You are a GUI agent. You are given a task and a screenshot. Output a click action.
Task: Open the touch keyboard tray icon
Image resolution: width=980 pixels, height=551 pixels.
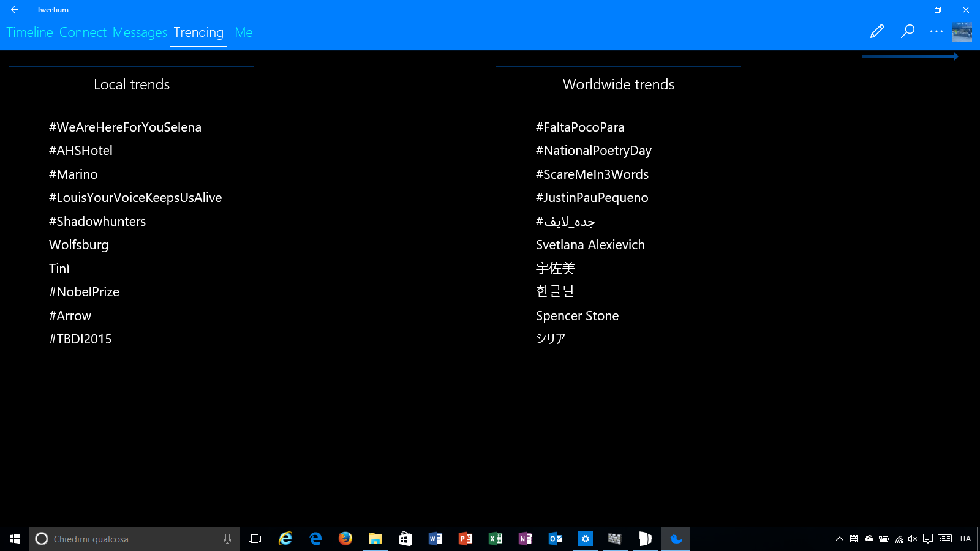tap(945, 539)
